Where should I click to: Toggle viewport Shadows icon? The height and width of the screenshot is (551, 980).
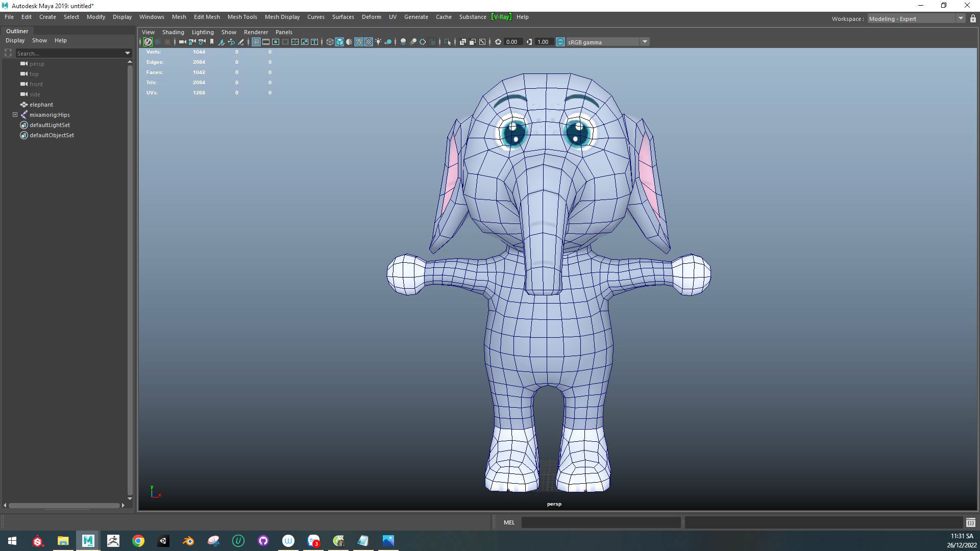pos(388,42)
